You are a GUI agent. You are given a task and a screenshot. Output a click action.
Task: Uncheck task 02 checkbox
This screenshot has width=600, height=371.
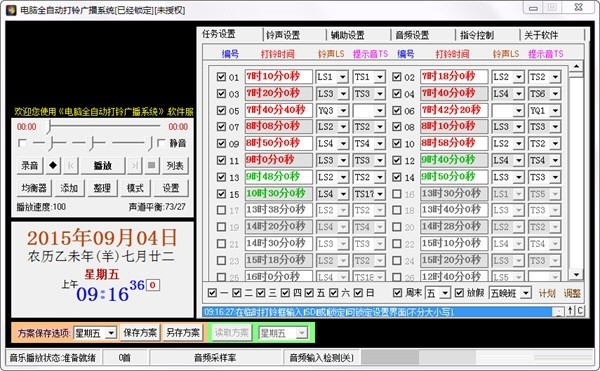click(397, 76)
